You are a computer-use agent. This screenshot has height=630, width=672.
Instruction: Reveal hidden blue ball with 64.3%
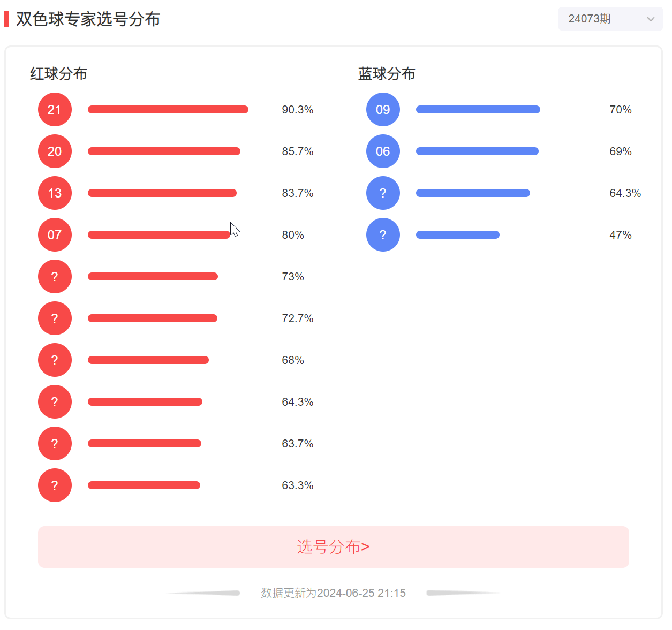point(383,193)
